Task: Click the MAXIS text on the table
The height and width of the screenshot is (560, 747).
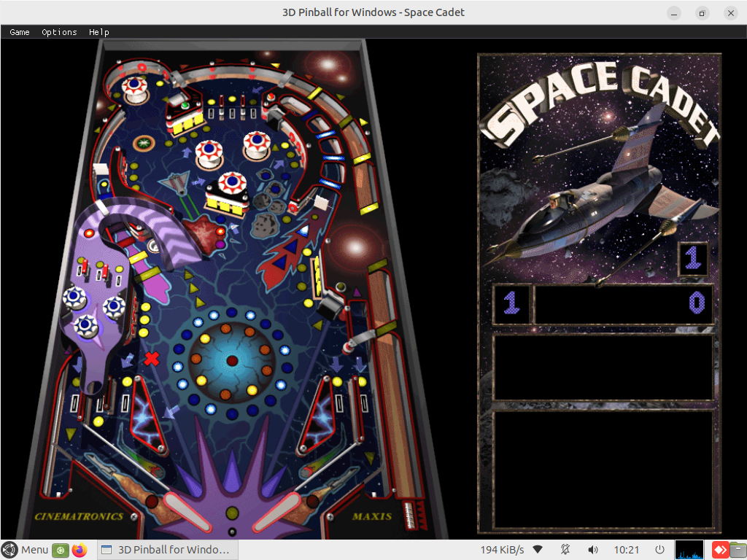Action: click(371, 516)
